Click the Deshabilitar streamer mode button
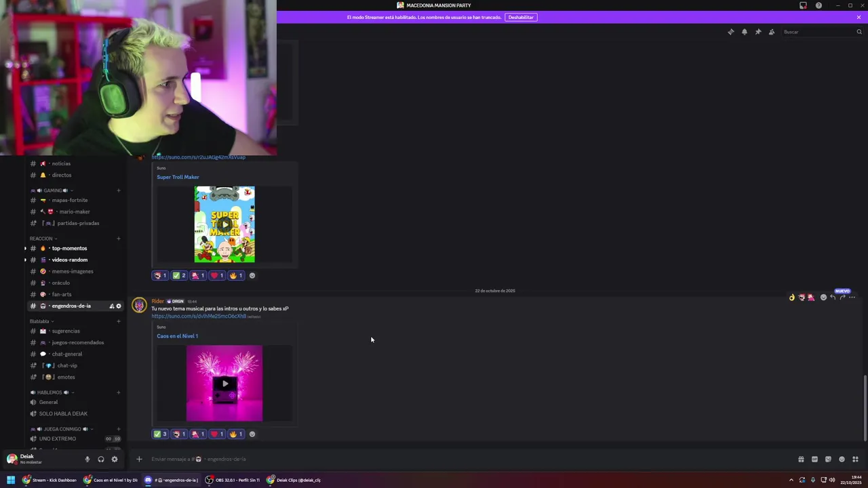Viewport: 868px width, 488px height. pos(521,17)
